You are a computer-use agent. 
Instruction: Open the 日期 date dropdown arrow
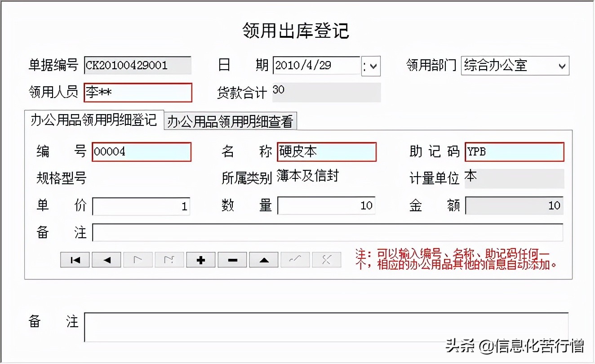pos(372,66)
